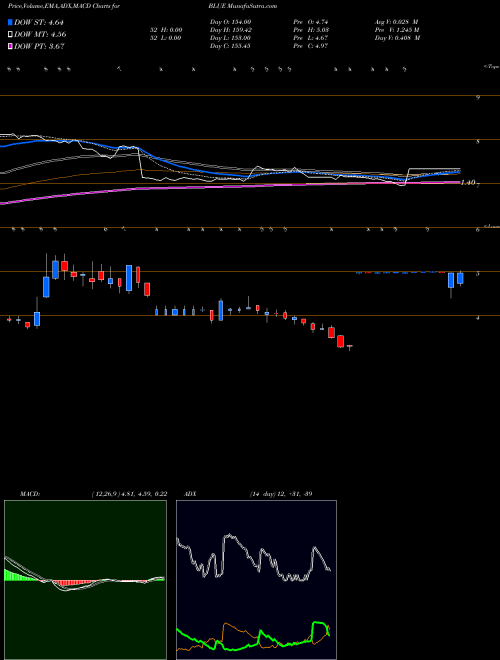The height and width of the screenshot is (660, 500).
Task: Open the MACD histogram chart panel
Action: (85, 580)
